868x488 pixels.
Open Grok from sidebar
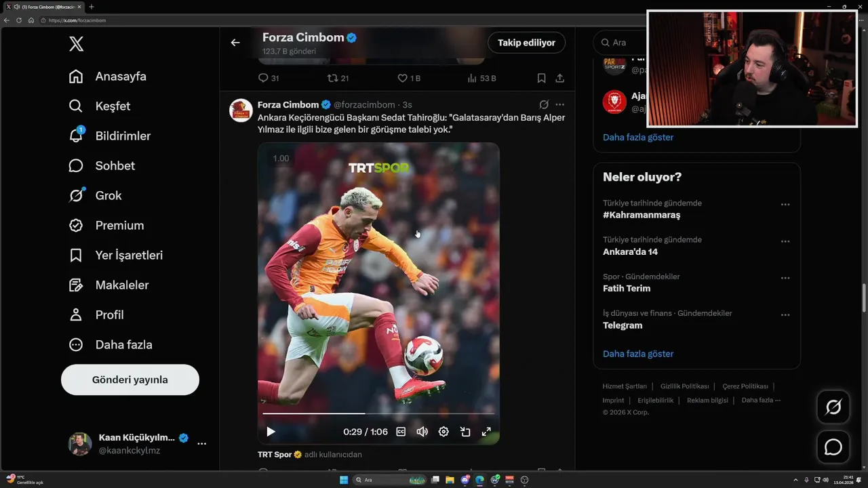point(96,196)
